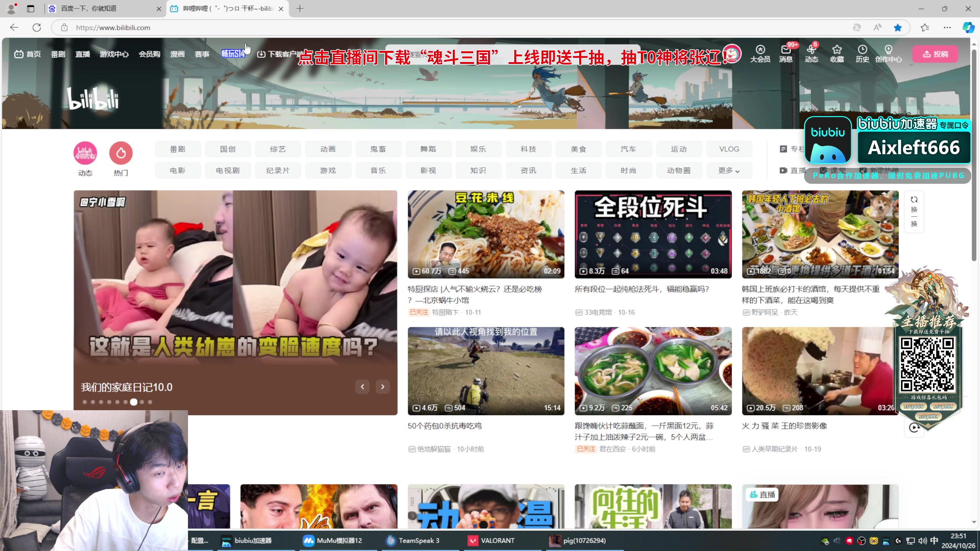Open the 50个药包 PUBG video thumbnail

(486, 371)
